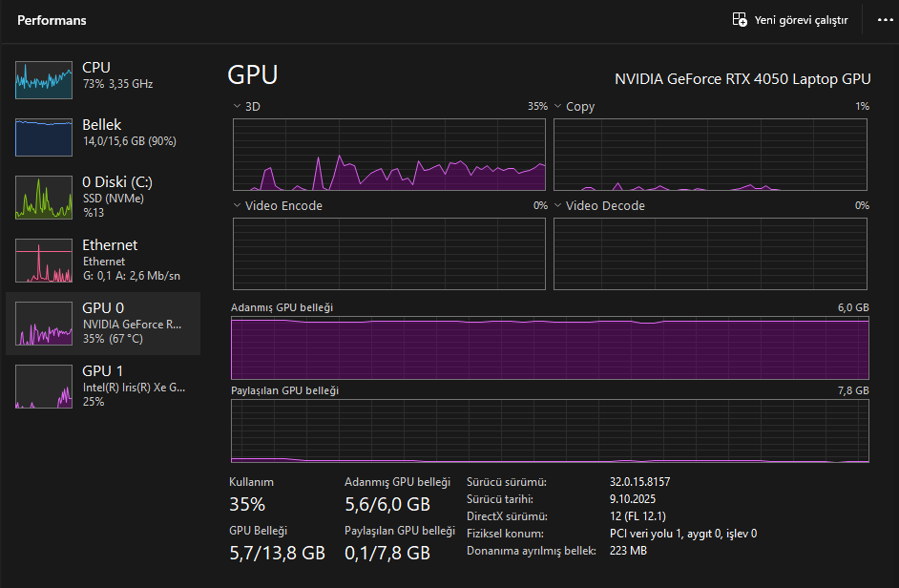Click the 'Paylaşılan GPU belleği' memory graph
The height and width of the screenshot is (588, 899).
click(x=550, y=431)
